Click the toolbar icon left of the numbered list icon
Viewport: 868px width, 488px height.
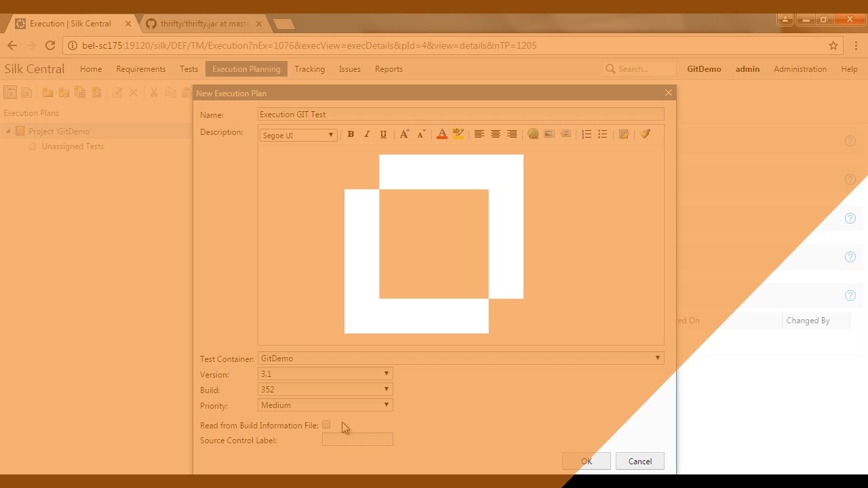tap(566, 134)
